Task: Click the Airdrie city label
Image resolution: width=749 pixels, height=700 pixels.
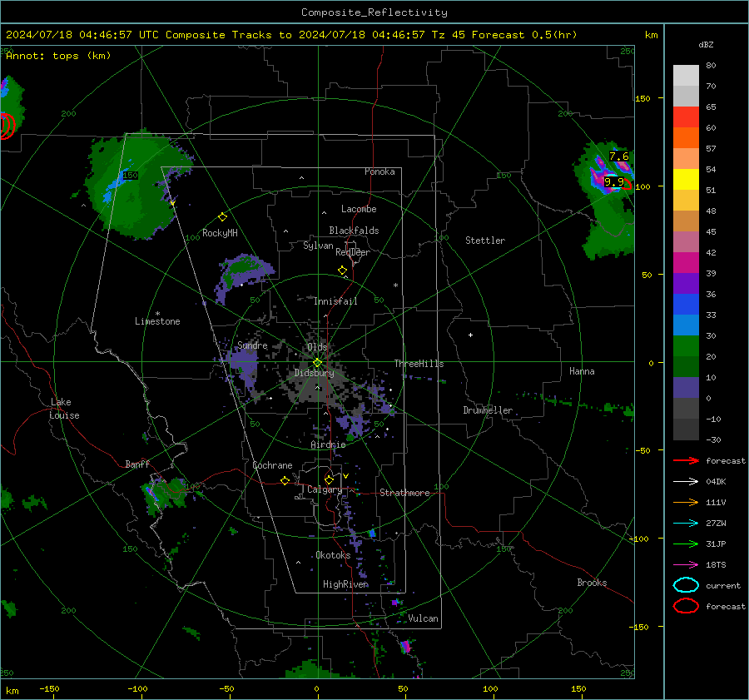Action: (328, 444)
